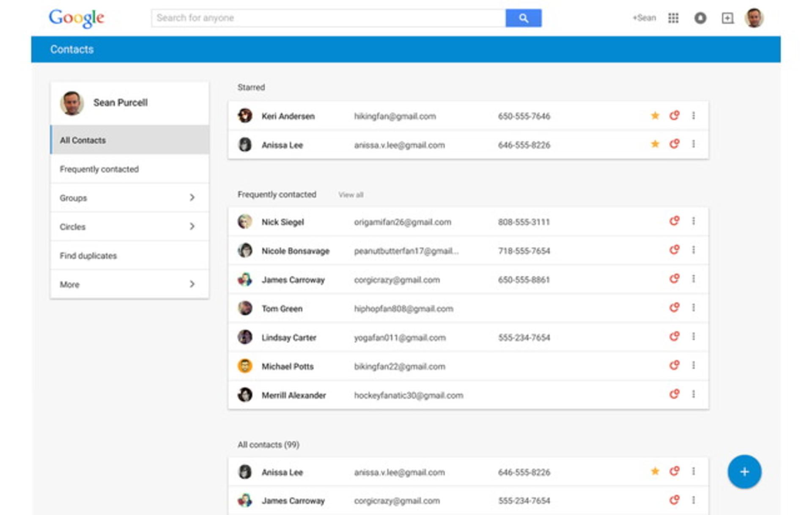Click email hockeyfanatic30@gmail.com
Screen dimensions: 812x515
pos(409,395)
